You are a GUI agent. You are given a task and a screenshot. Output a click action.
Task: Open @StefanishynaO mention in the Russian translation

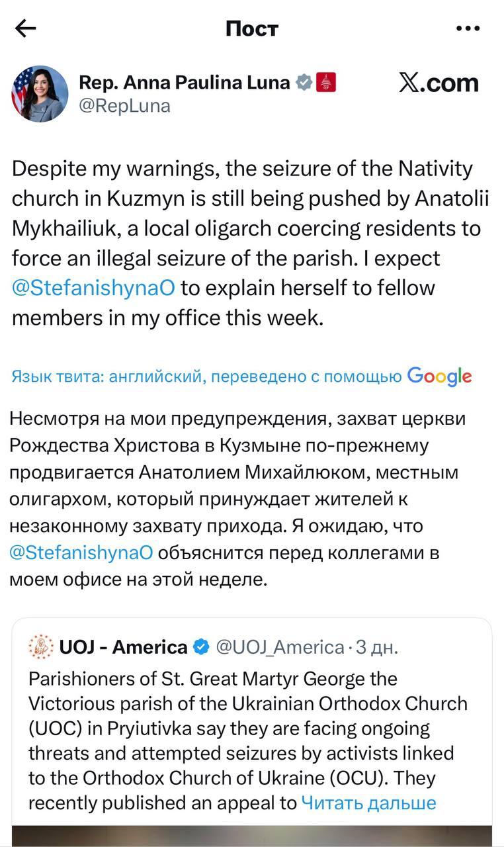click(82, 553)
